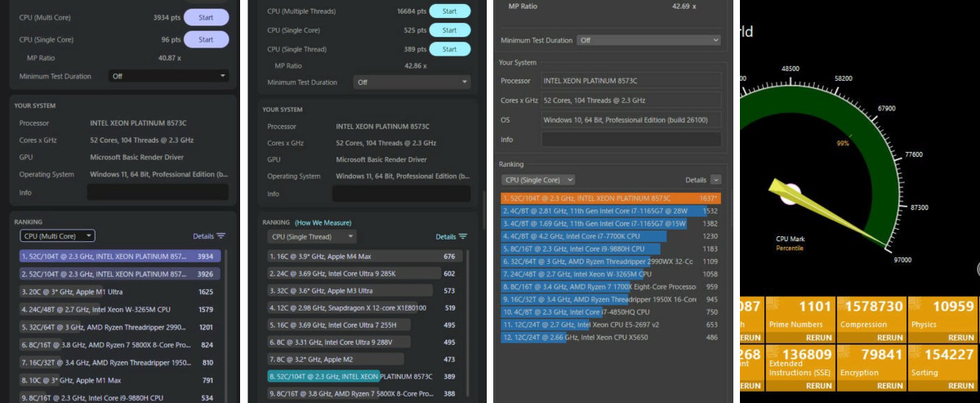Select Apple M1 Ultra row scoring 1625

(120, 292)
